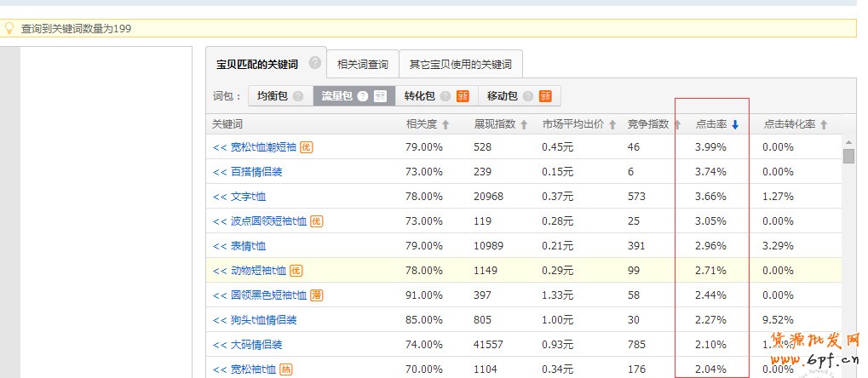Sort the table by 展现指数 arrow
The image size is (868, 378).
point(524,125)
